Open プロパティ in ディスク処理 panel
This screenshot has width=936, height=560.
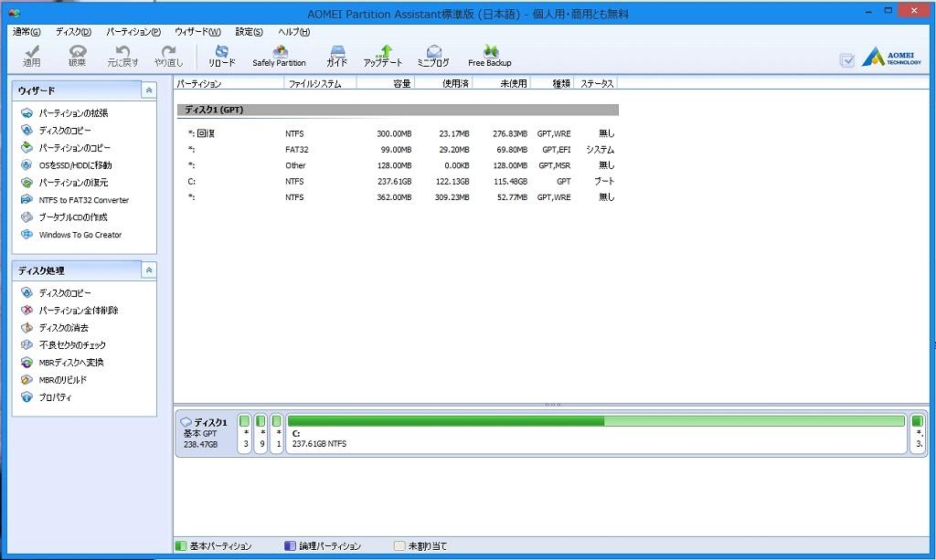[46, 396]
